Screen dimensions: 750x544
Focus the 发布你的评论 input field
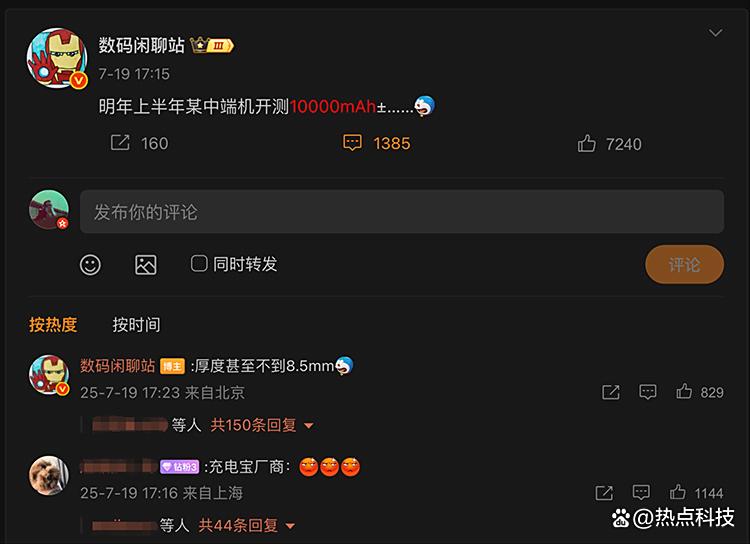[x=402, y=211]
